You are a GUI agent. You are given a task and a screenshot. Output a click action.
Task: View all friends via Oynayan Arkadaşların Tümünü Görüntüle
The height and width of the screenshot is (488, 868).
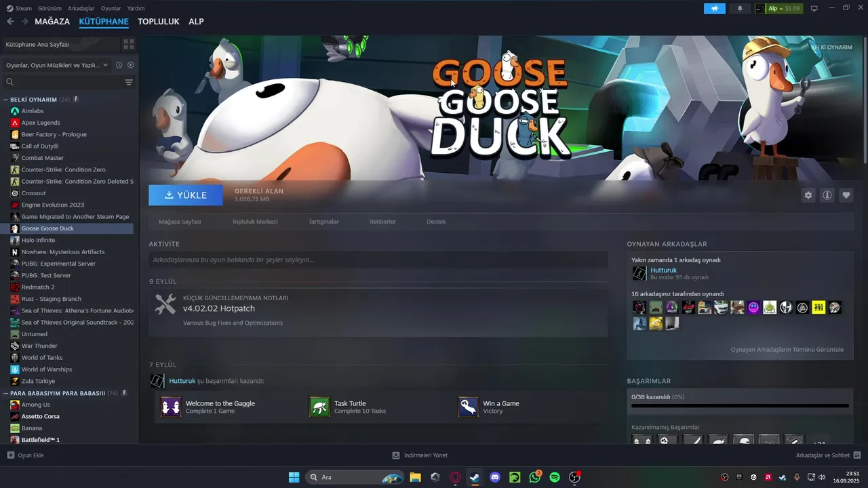click(787, 350)
